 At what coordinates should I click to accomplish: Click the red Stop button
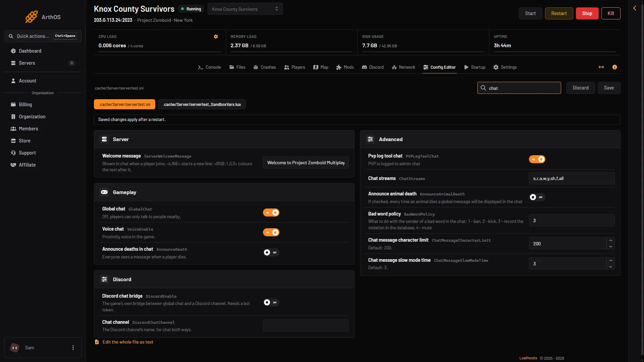pos(587,13)
